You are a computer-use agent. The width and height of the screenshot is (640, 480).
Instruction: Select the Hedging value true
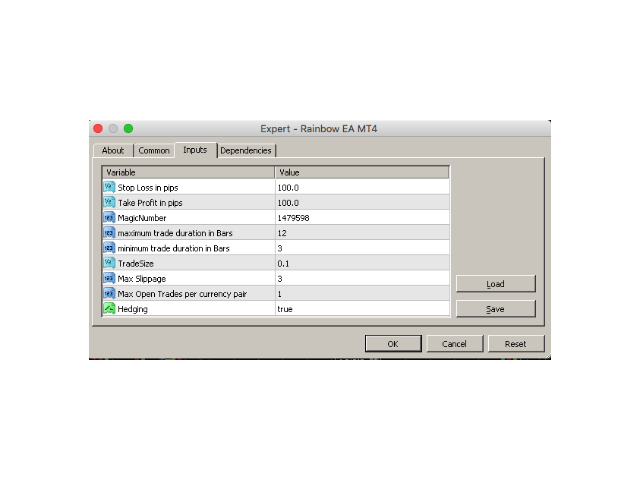coord(285,309)
